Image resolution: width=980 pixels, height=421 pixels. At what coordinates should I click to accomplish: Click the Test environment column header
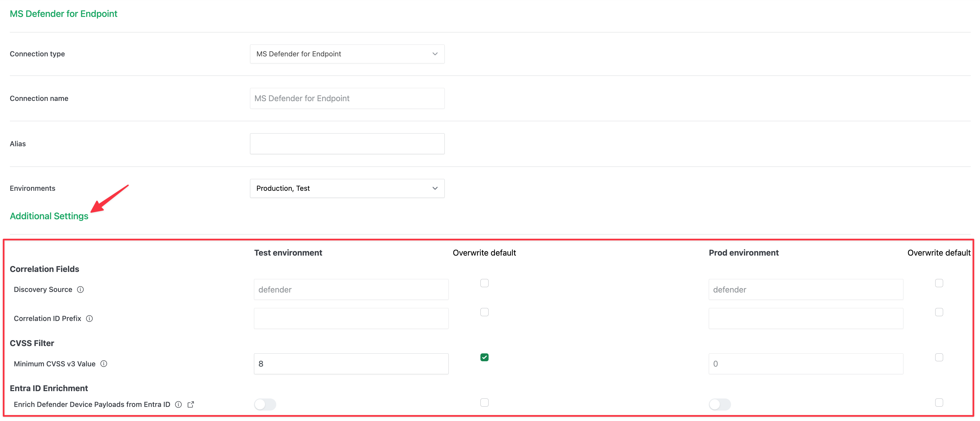click(288, 253)
